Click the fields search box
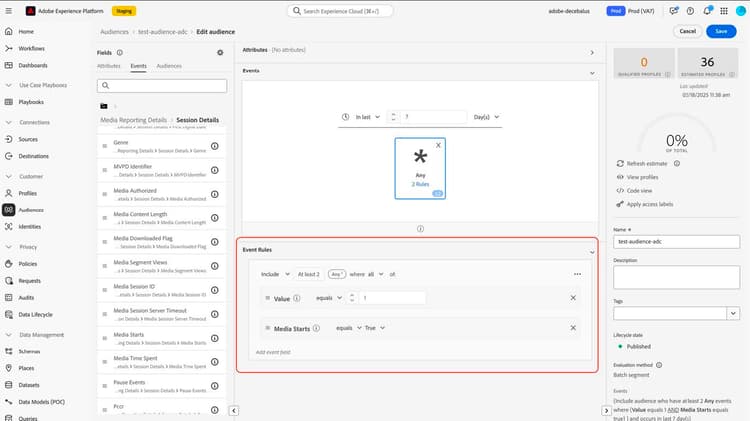 (x=162, y=86)
